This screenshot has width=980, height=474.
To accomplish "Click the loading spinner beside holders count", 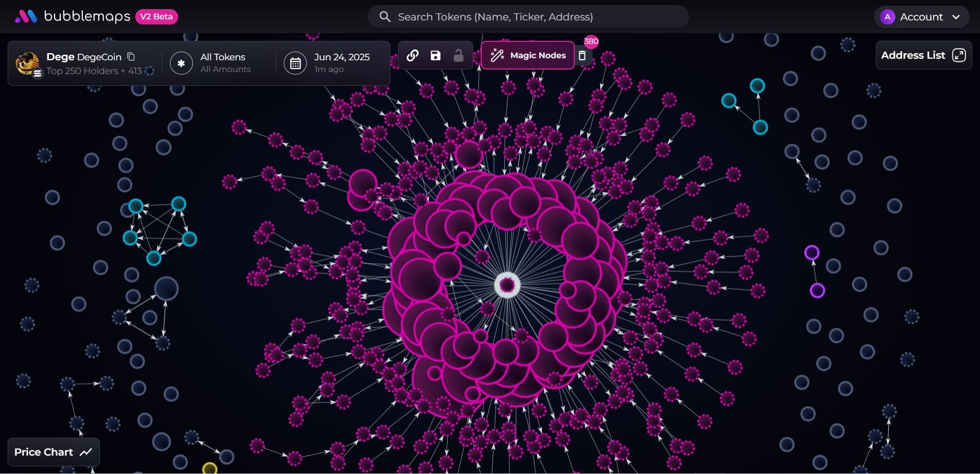I will (x=149, y=70).
